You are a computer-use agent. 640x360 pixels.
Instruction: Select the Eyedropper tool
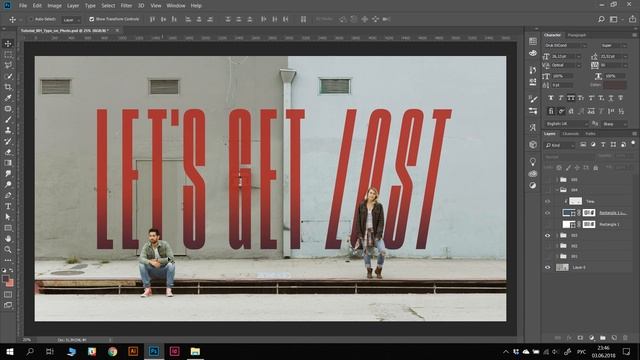pyautogui.click(x=8, y=98)
